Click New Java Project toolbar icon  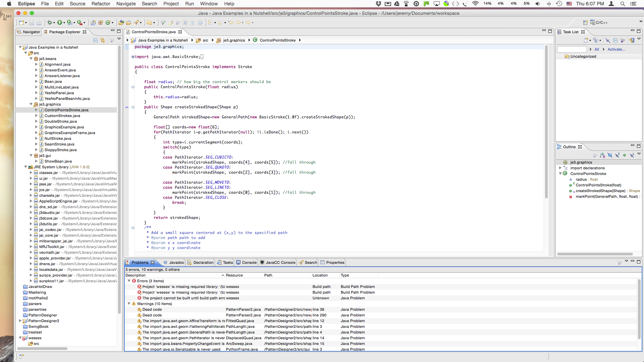tap(93, 22)
